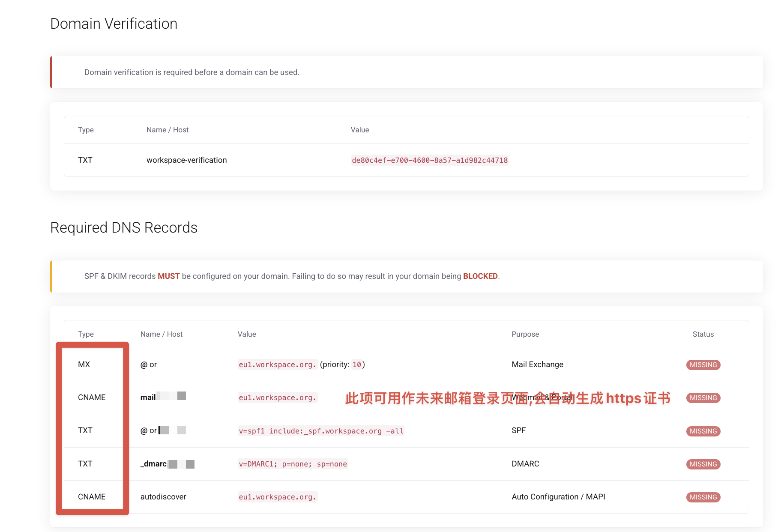Click the MISSING status badge for SPF
Viewport: 784px width, 532px height.
(x=703, y=431)
